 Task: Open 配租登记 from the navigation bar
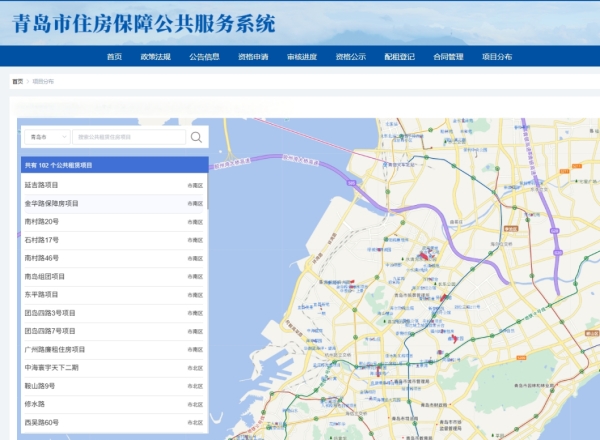(x=399, y=57)
